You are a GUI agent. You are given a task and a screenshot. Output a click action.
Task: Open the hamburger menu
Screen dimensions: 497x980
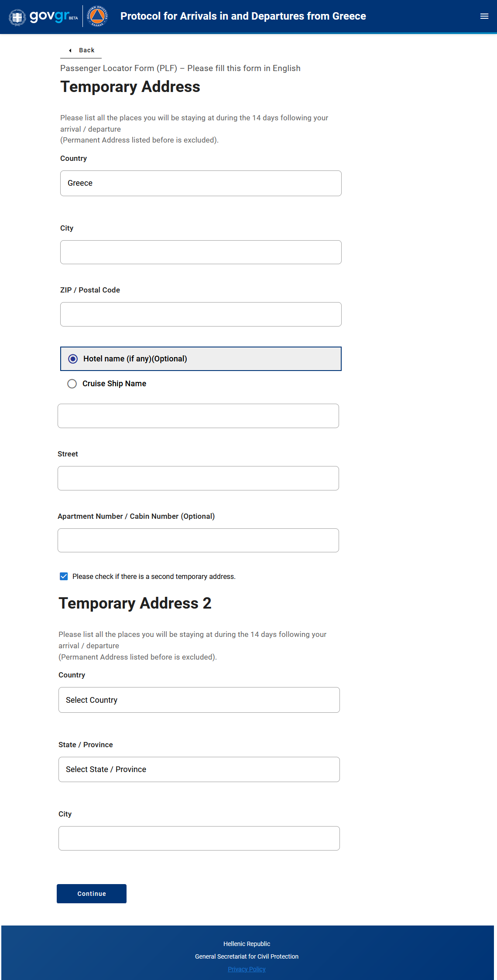pyautogui.click(x=484, y=17)
